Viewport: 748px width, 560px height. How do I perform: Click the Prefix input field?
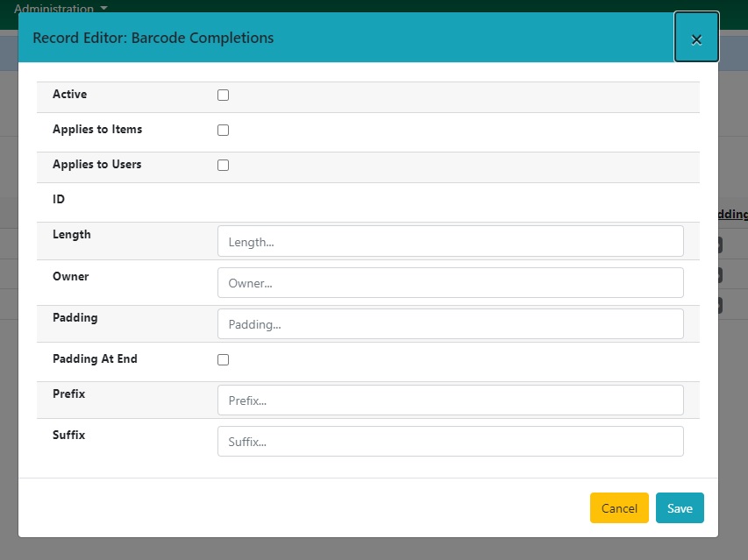pyautogui.click(x=449, y=400)
